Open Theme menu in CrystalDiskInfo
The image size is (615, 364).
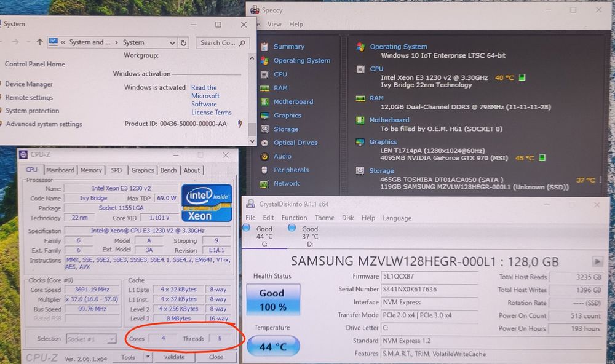pos(324,218)
